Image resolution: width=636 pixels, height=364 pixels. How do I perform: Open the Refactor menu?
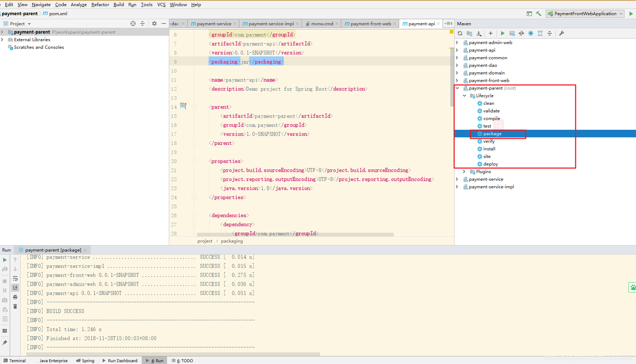100,4
